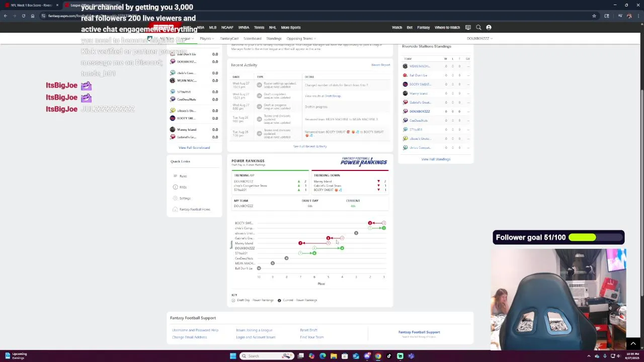Click the stream overlay scroll-up arrow button
644x362 pixels.
pyautogui.click(x=633, y=344)
